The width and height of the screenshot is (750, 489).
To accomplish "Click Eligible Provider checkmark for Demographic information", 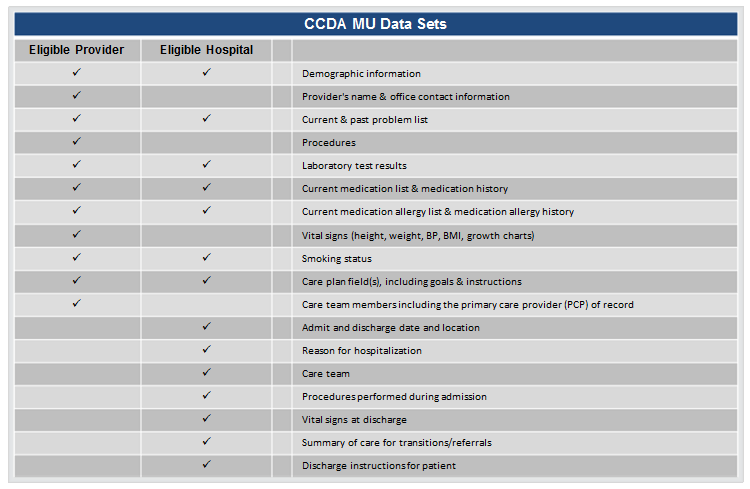I will (77, 73).
